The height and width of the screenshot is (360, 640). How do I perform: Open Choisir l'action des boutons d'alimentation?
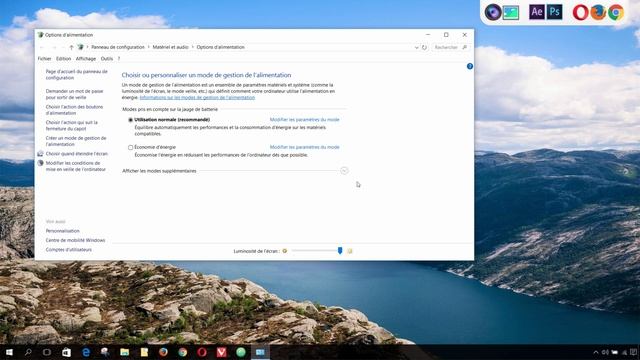click(x=74, y=110)
